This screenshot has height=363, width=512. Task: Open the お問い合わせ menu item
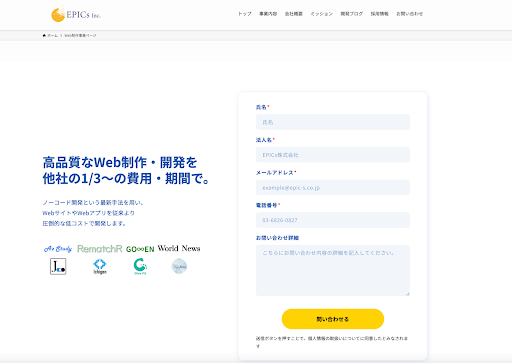tap(409, 14)
